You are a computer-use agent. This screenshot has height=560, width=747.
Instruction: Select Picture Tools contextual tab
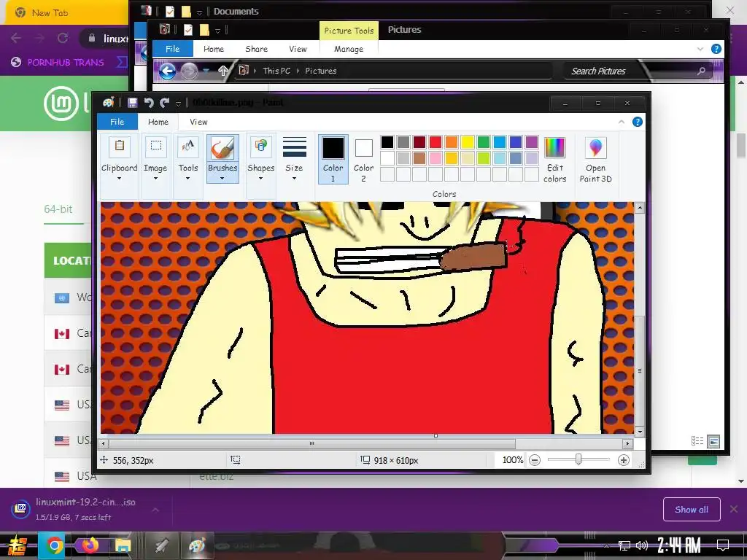(349, 30)
